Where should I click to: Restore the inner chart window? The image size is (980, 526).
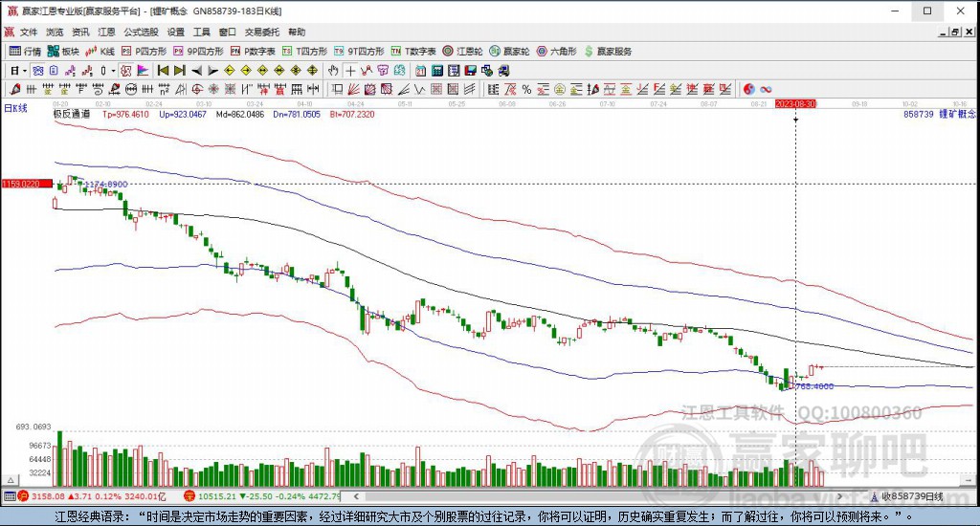(956, 32)
